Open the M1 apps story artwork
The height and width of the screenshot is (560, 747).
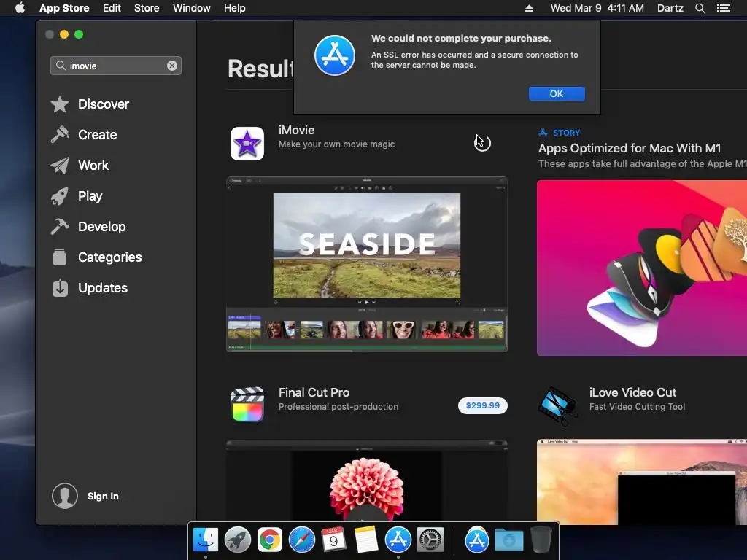pyautogui.click(x=642, y=268)
